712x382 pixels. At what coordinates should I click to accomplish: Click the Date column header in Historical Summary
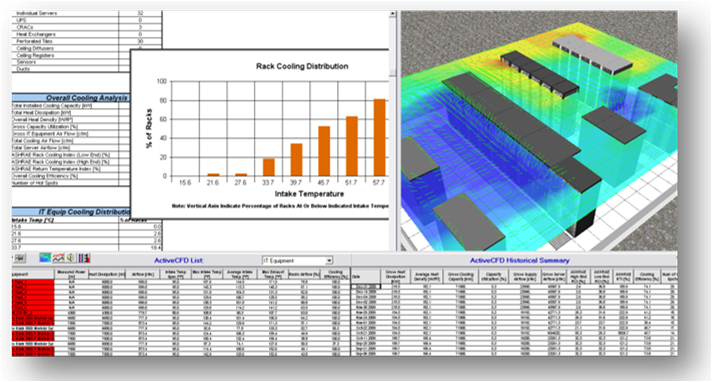pyautogui.click(x=366, y=276)
